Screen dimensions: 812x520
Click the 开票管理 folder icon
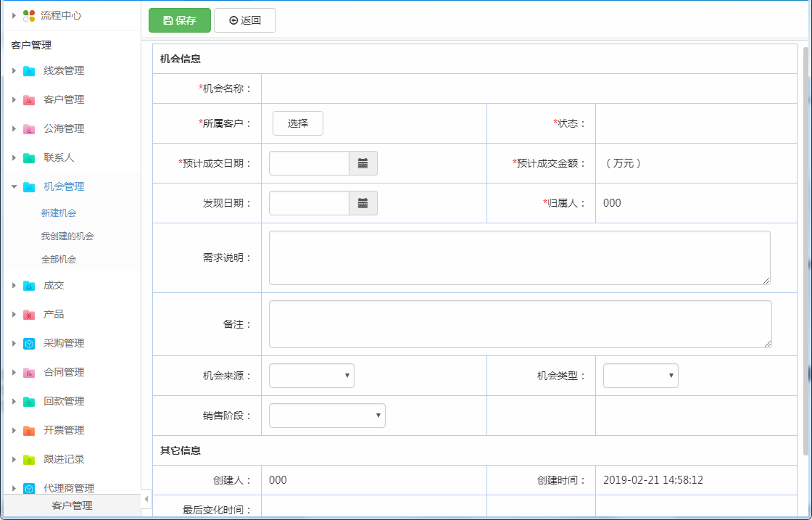click(x=29, y=431)
